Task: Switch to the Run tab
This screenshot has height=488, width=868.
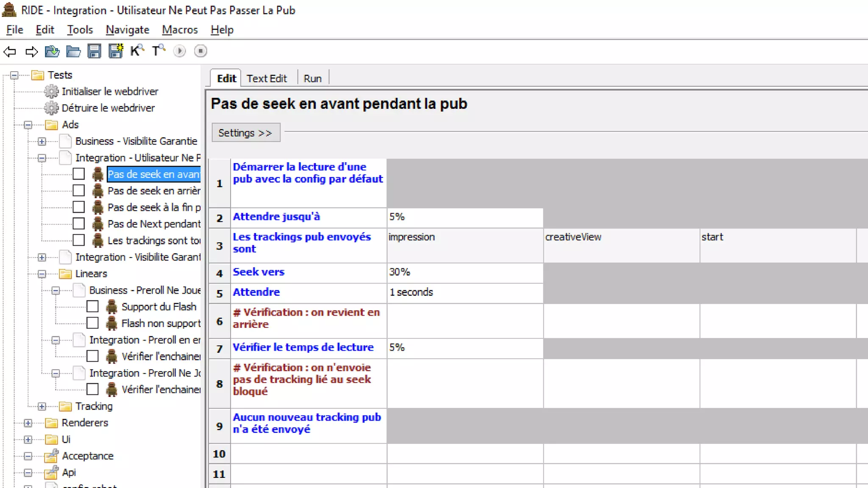Action: (x=313, y=78)
